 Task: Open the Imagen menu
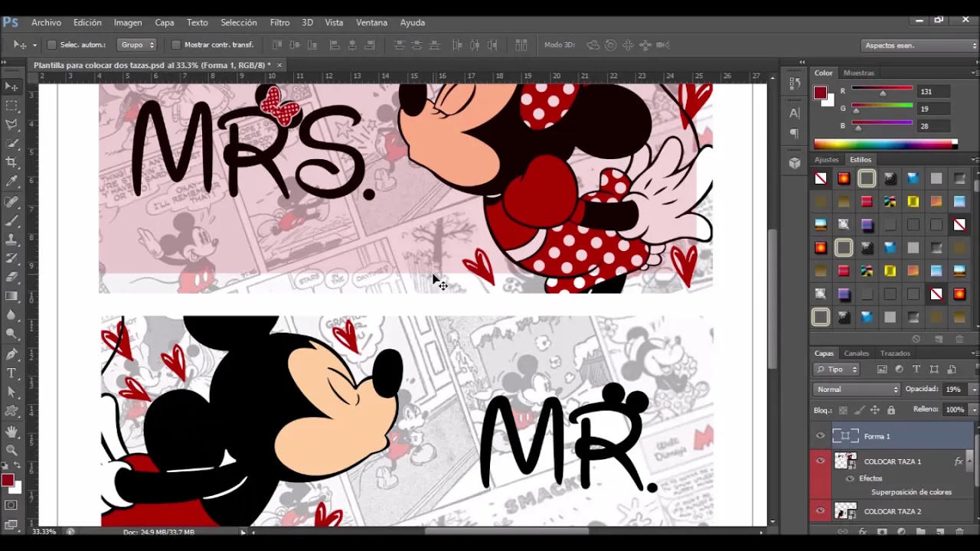(x=128, y=23)
